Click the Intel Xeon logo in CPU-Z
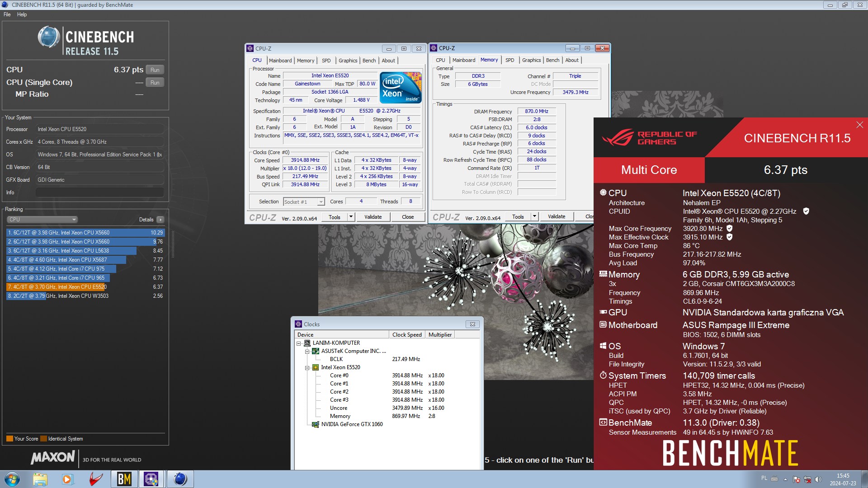The height and width of the screenshot is (488, 868). [x=401, y=87]
